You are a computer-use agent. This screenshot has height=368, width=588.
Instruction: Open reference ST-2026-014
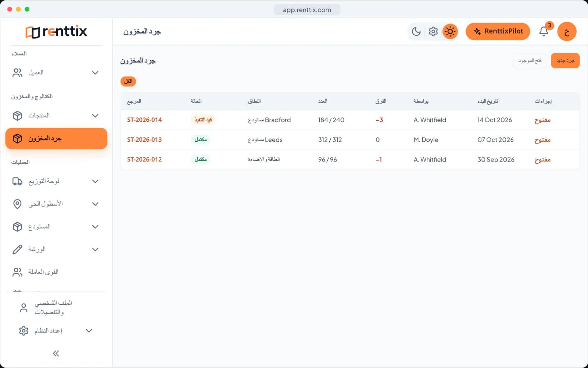144,120
